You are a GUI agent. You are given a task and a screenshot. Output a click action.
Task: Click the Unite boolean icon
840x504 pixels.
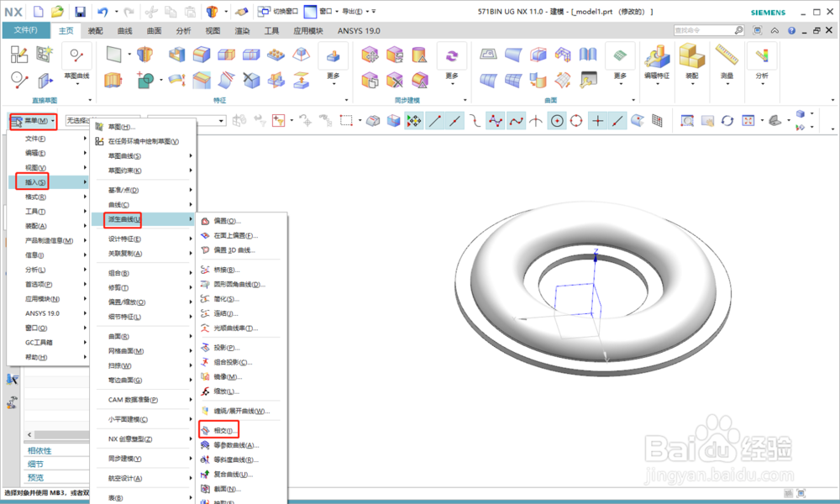click(145, 81)
